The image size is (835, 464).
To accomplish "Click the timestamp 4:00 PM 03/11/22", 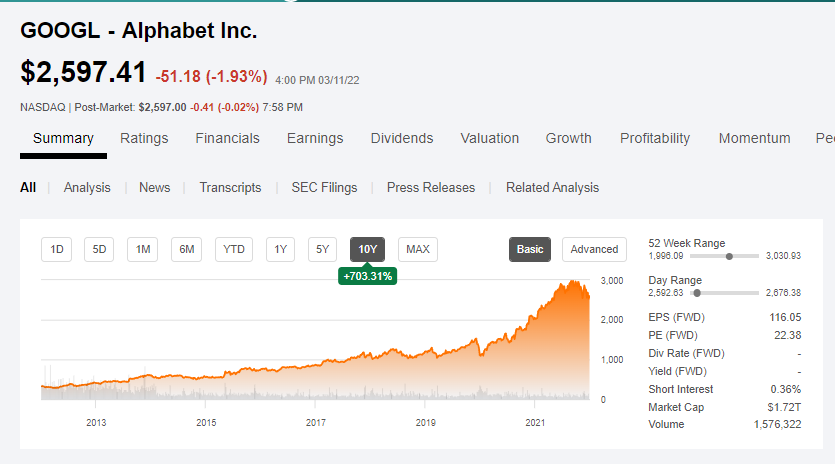I will 317,80.
